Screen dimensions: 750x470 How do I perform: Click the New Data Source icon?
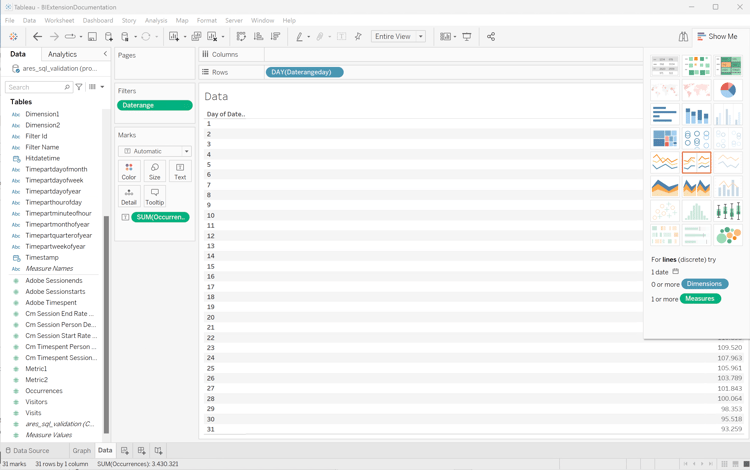click(x=109, y=37)
